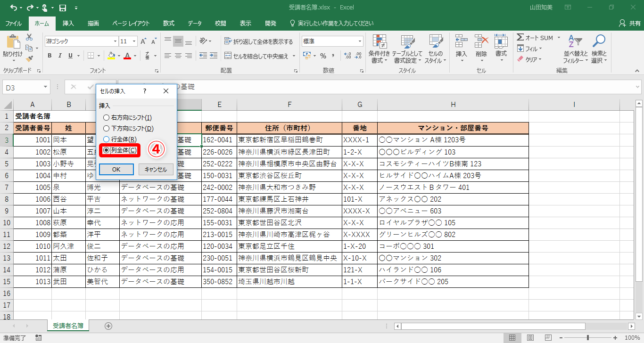Expand the Name Box dropdown
This screenshot has height=343, width=644.
point(46,87)
